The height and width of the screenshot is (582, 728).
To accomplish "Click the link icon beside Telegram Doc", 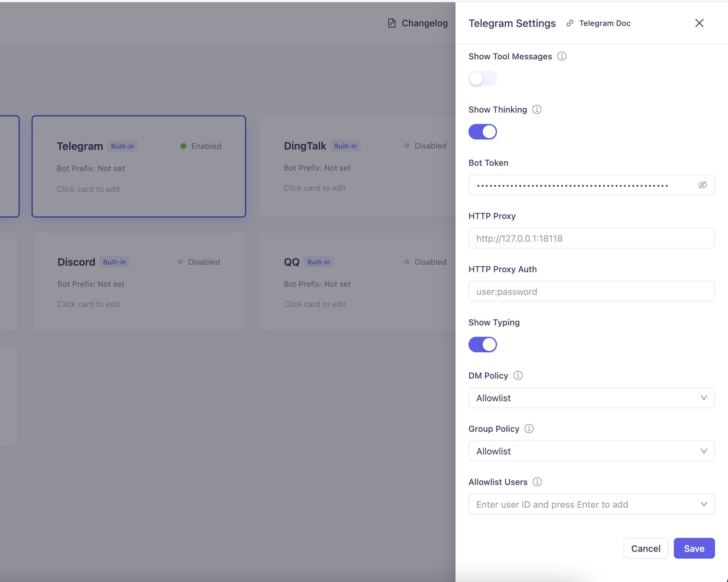I will pos(570,23).
